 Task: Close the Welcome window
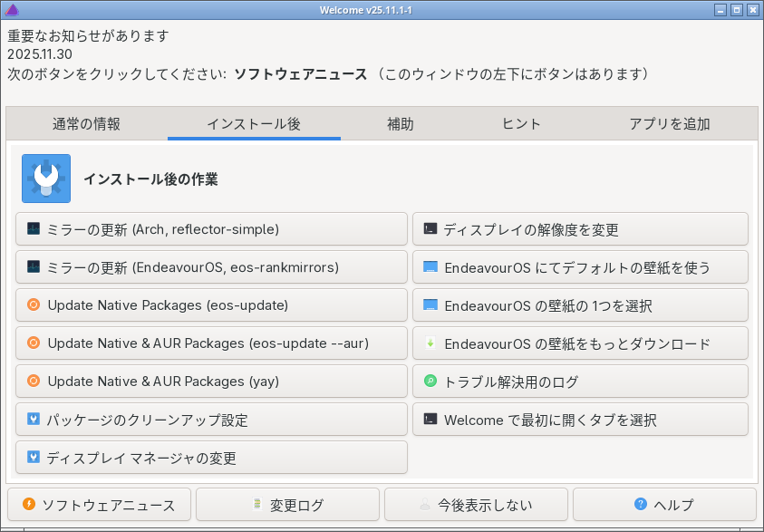[753, 10]
